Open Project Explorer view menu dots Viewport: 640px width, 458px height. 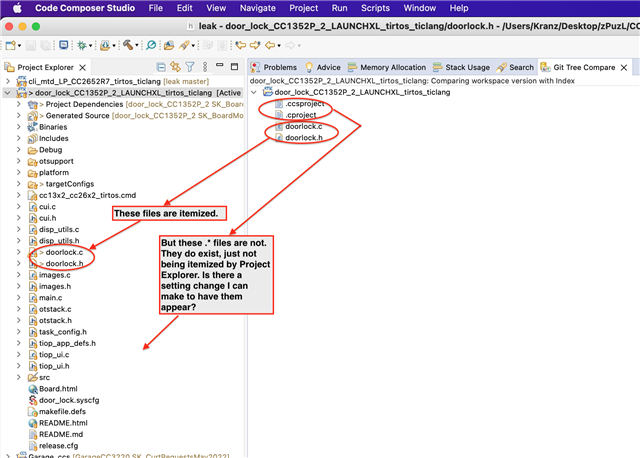tap(205, 67)
